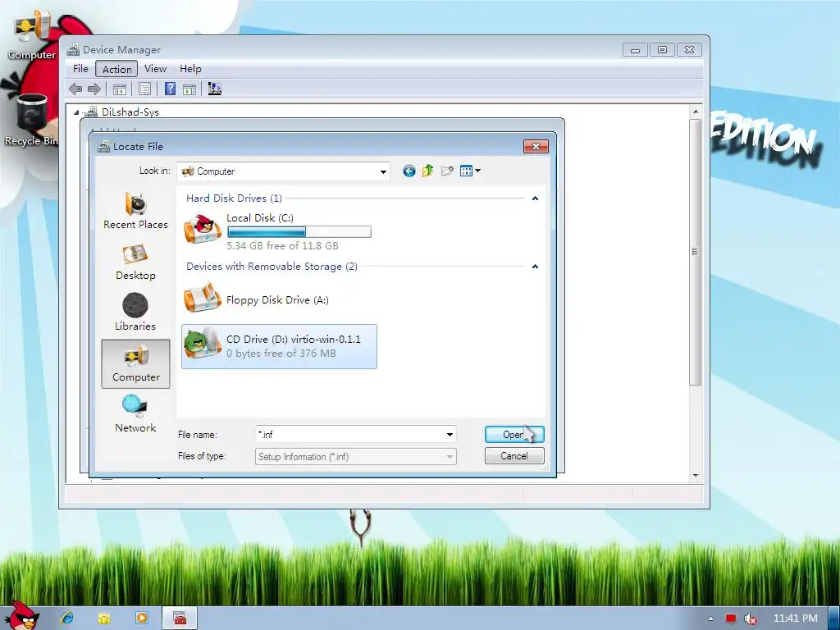Collapse Devices with Removable Storage group
This screenshot has height=630, width=840.
point(535,267)
